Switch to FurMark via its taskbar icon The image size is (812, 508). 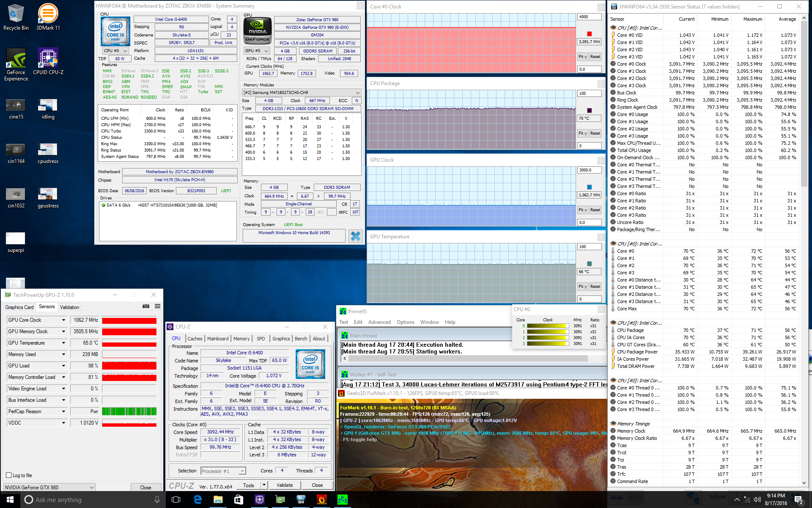point(321,500)
